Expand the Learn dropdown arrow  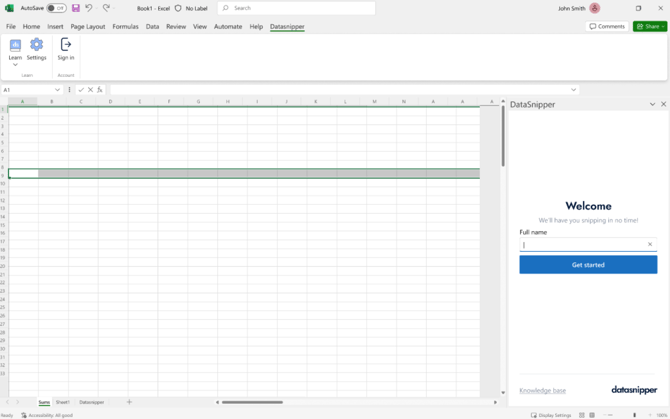(x=15, y=65)
